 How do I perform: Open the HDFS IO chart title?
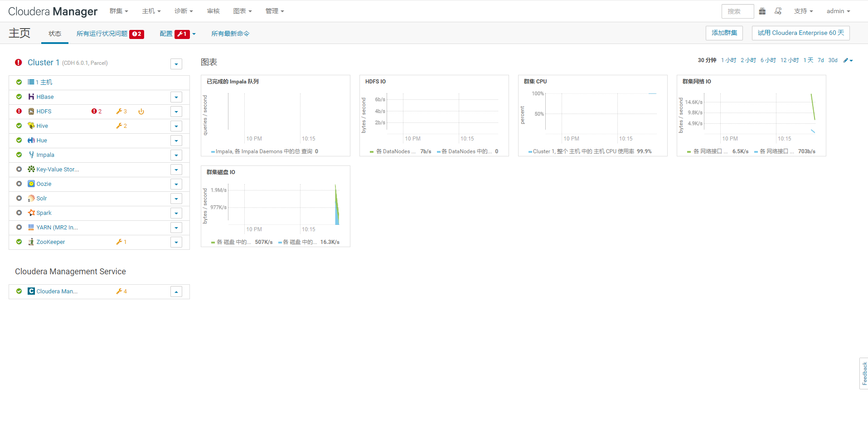point(375,82)
